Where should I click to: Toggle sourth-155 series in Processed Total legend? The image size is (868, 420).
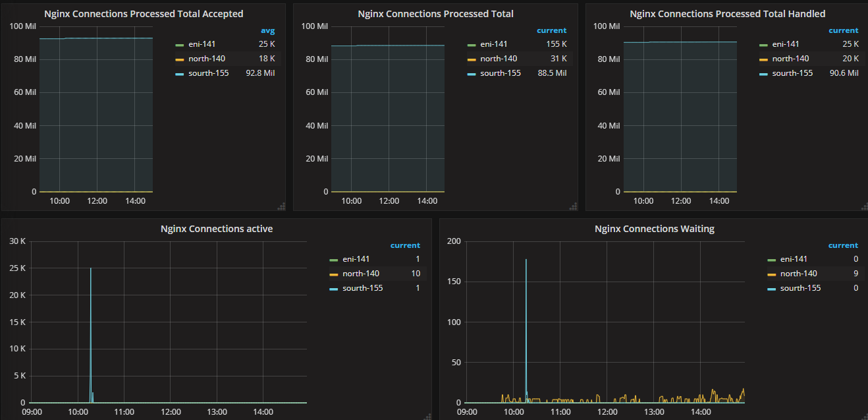tap(501, 73)
